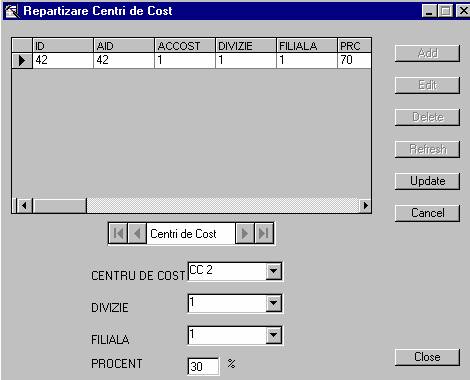Click the horizontal scrollbar thumb in grid
Image resolution: width=470 pixels, height=380 pixels.
pyautogui.click(x=60, y=205)
